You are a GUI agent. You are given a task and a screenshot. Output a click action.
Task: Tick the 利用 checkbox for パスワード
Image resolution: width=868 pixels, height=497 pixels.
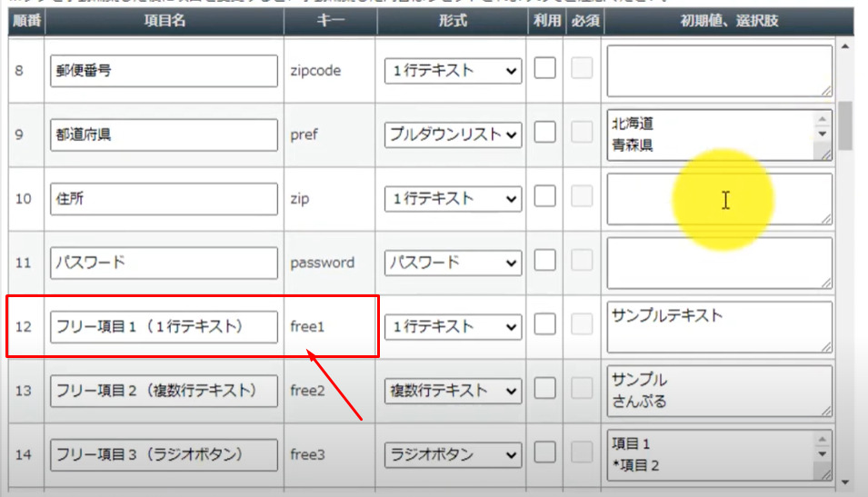[545, 261]
